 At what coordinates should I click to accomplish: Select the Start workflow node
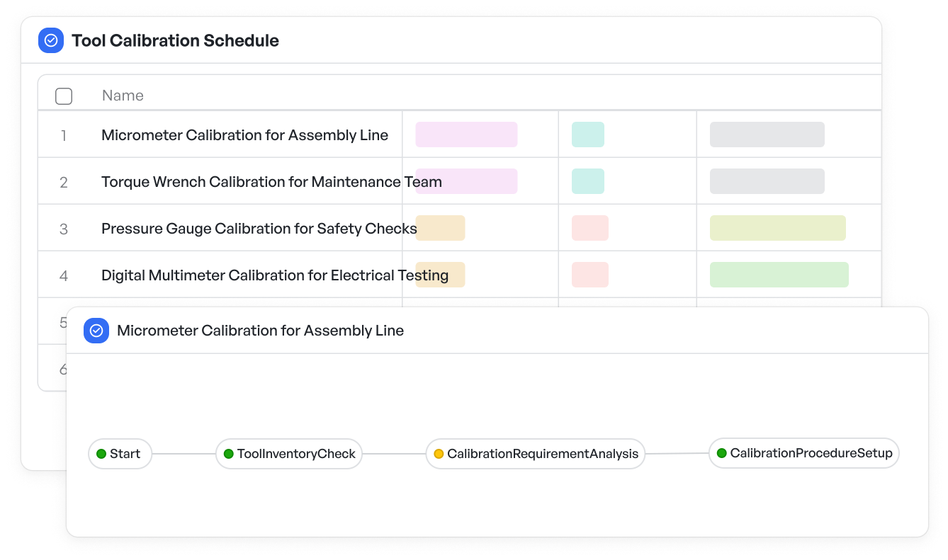120,454
